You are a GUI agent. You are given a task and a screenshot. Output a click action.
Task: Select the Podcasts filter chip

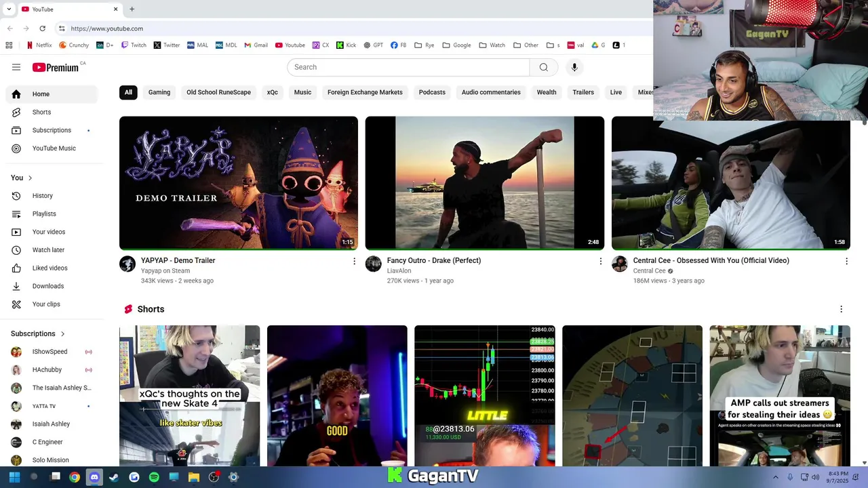(x=432, y=92)
